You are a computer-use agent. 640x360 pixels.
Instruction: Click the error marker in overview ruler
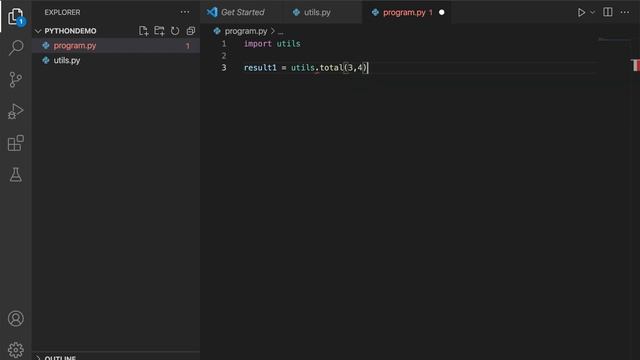636,65
